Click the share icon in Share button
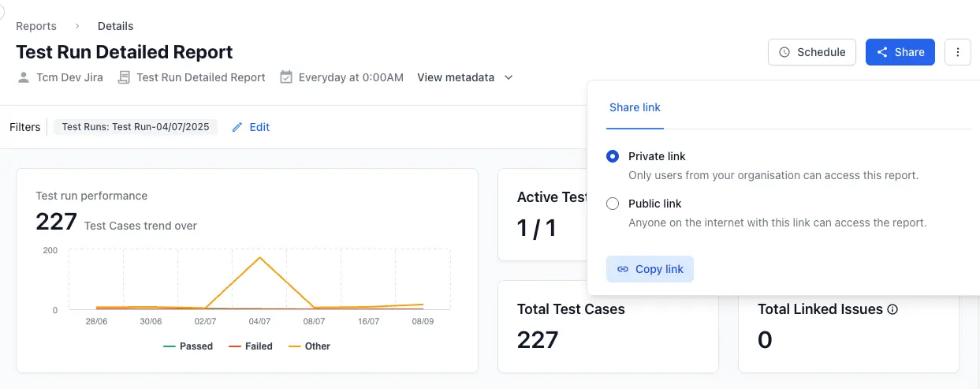The height and width of the screenshot is (389, 980). tap(882, 52)
